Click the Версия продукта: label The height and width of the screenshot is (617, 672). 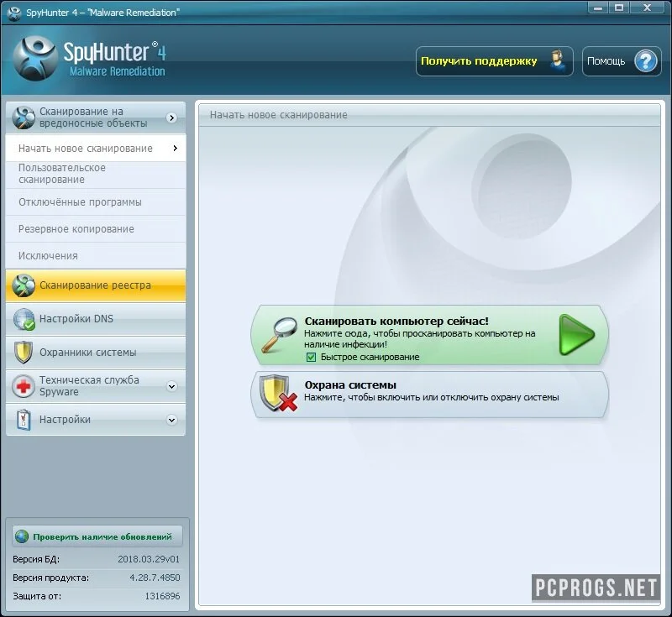pyautogui.click(x=50, y=578)
